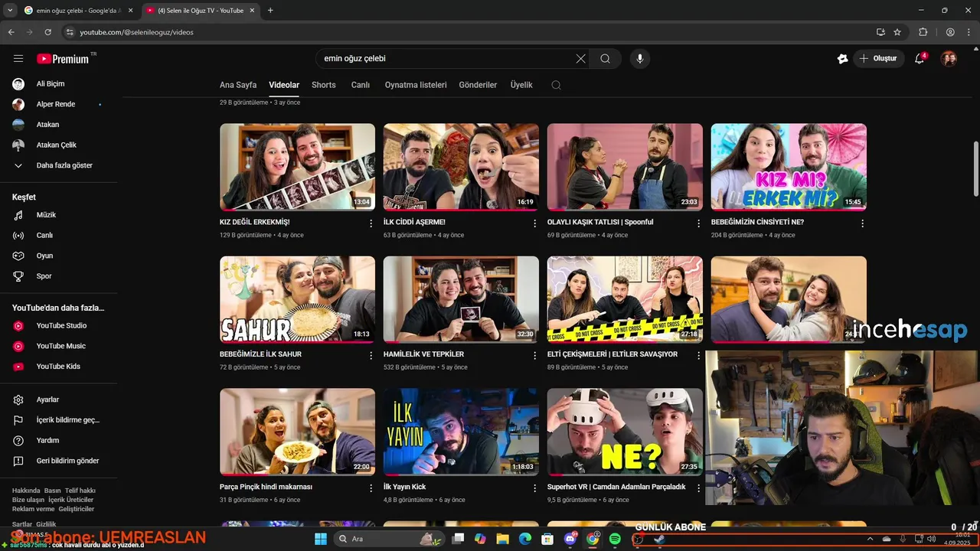Reload the page in Chrome
Screen dimensions: 980x551
[x=47, y=32]
